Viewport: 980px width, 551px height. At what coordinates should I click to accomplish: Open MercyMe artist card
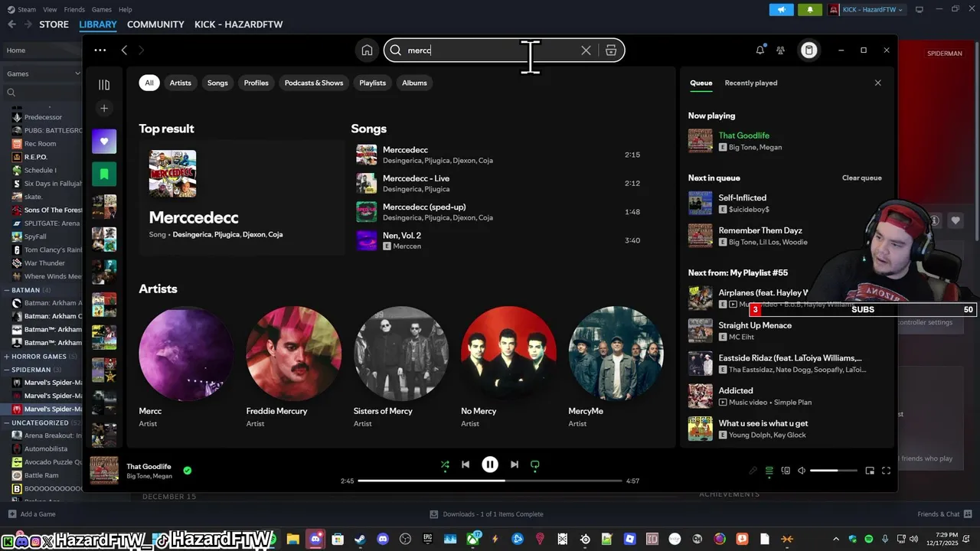click(616, 367)
